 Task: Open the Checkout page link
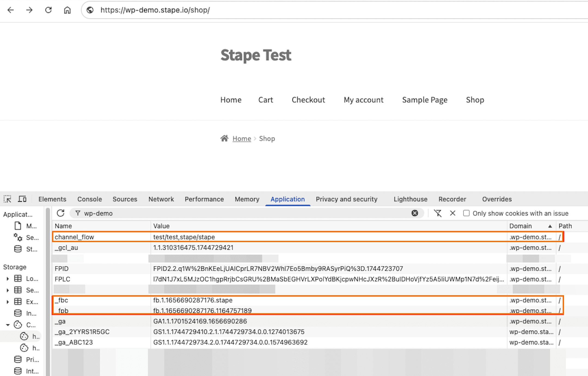pyautogui.click(x=308, y=100)
